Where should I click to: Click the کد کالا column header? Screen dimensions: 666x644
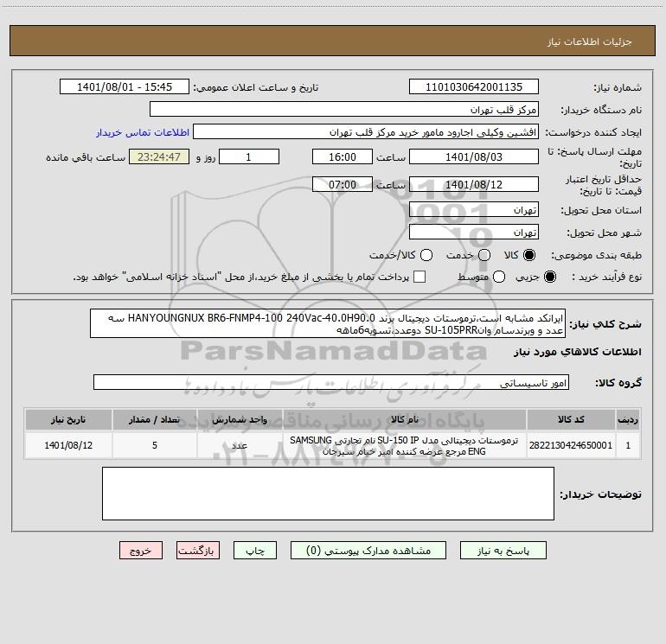tap(571, 419)
